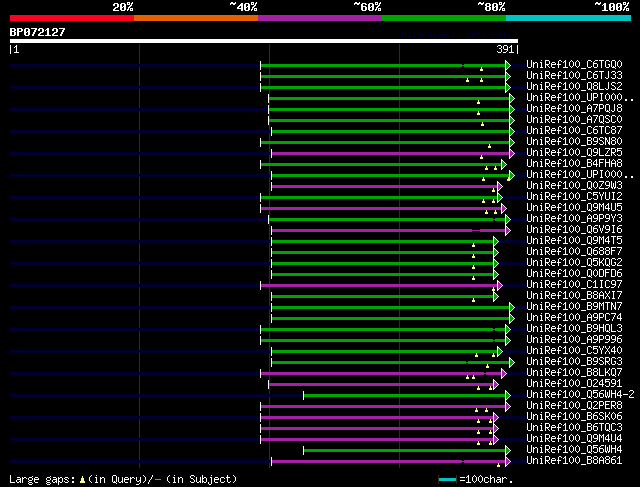Click the UniRef100_Q0DFD6 label
The width and height of the screenshot is (640, 487).
(x=574, y=274)
